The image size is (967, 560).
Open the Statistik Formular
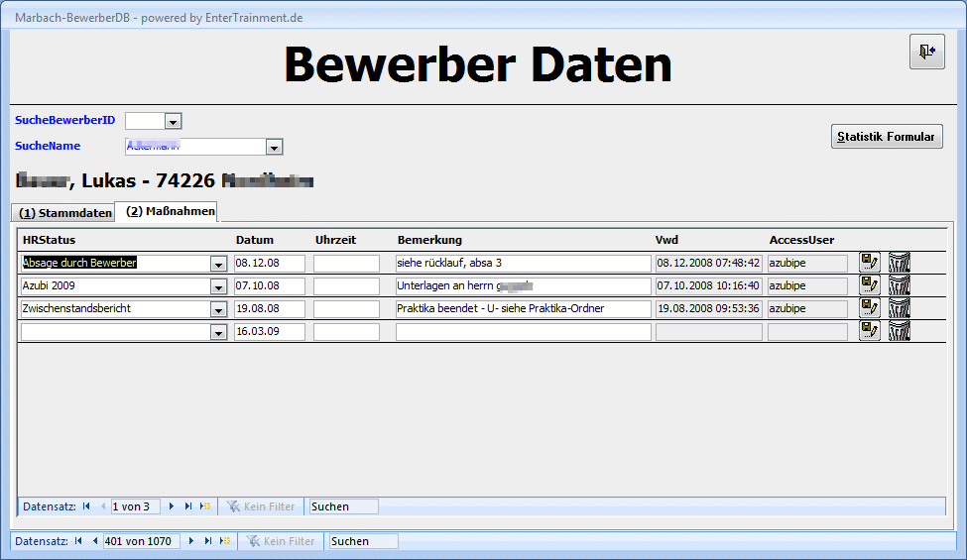tap(886, 137)
